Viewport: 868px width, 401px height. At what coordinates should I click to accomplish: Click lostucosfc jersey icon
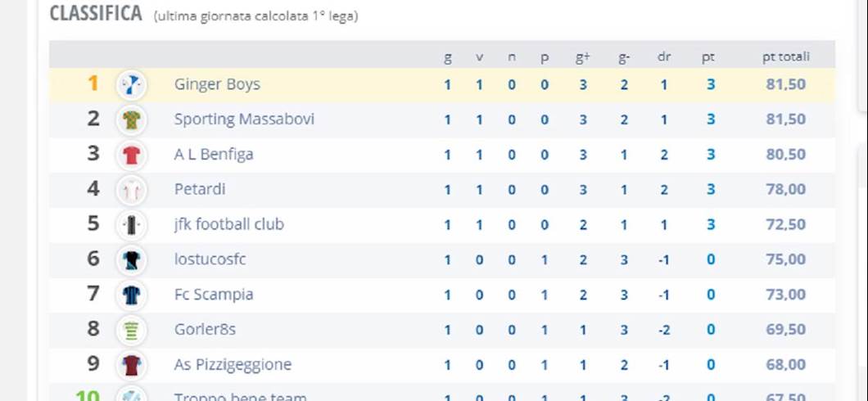pos(131,260)
